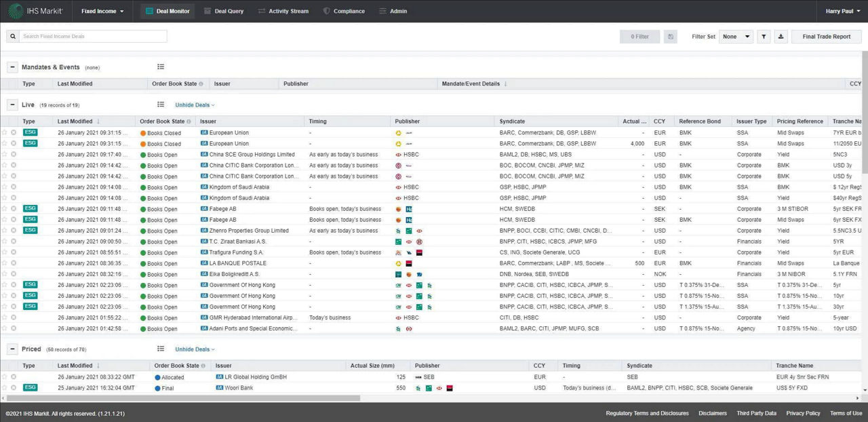Image resolution: width=868 pixels, height=422 pixels.
Task: Click hide circle icon on Woori Bank row
Action: [14, 388]
